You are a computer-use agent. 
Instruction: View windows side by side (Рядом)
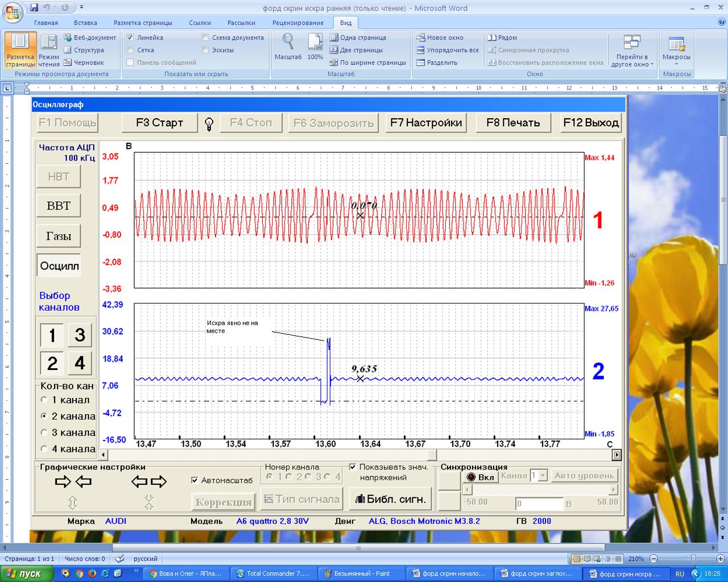pyautogui.click(x=502, y=38)
